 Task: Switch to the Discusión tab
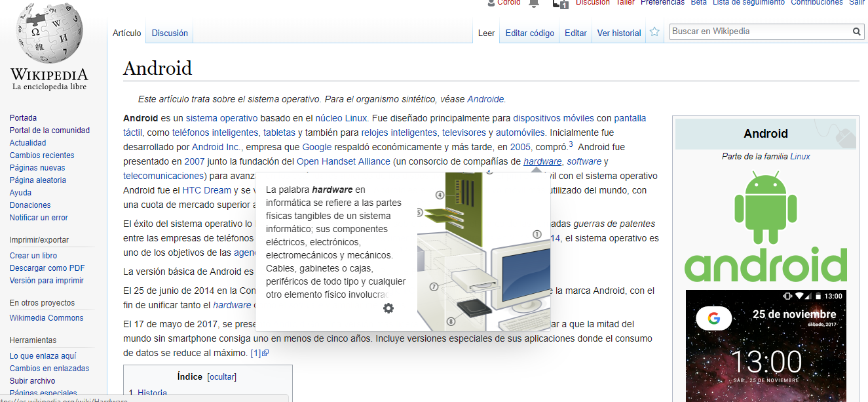tap(170, 33)
